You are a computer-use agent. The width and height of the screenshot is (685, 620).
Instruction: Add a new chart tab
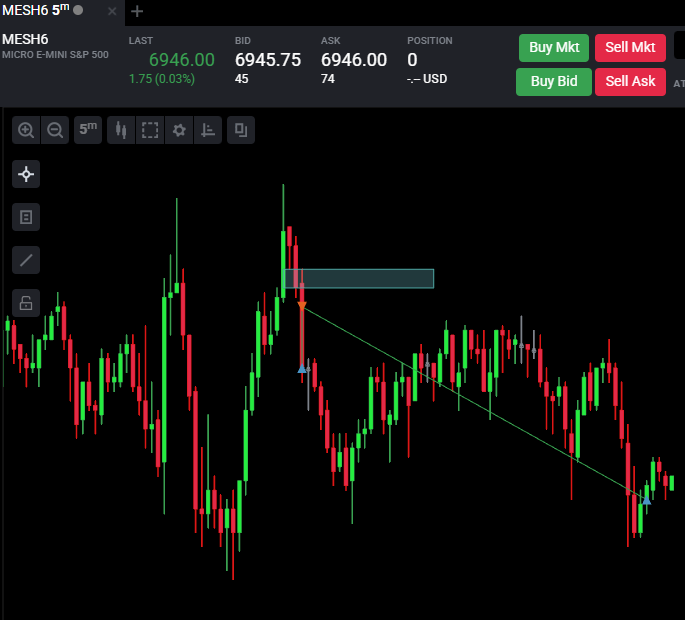(x=137, y=11)
